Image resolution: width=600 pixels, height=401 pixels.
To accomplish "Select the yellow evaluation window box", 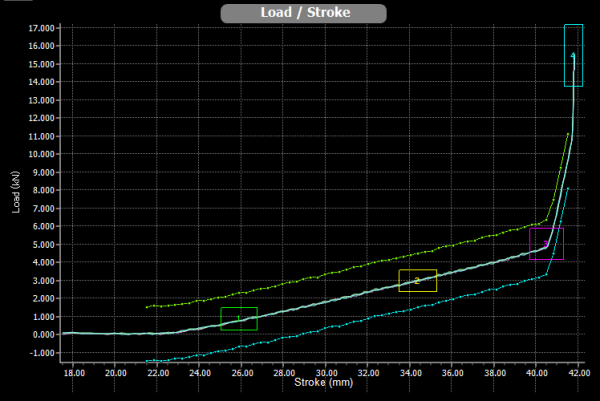I will (x=417, y=281).
